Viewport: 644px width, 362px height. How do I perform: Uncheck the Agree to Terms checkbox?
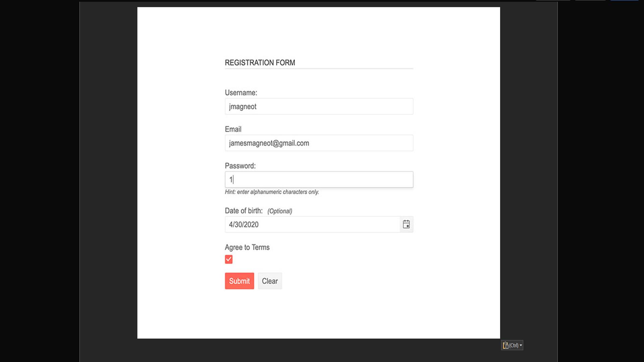click(x=229, y=259)
